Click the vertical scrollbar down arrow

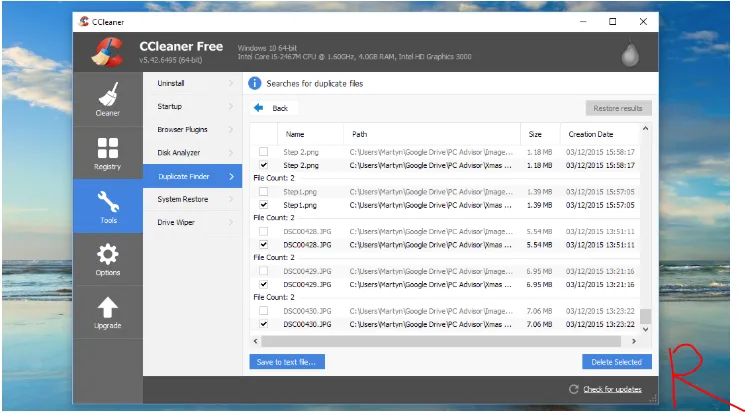[x=645, y=329]
